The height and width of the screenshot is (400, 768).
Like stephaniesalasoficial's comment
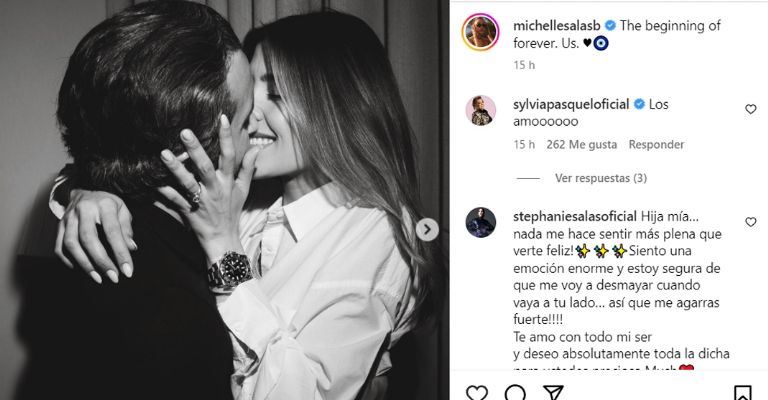point(751,222)
